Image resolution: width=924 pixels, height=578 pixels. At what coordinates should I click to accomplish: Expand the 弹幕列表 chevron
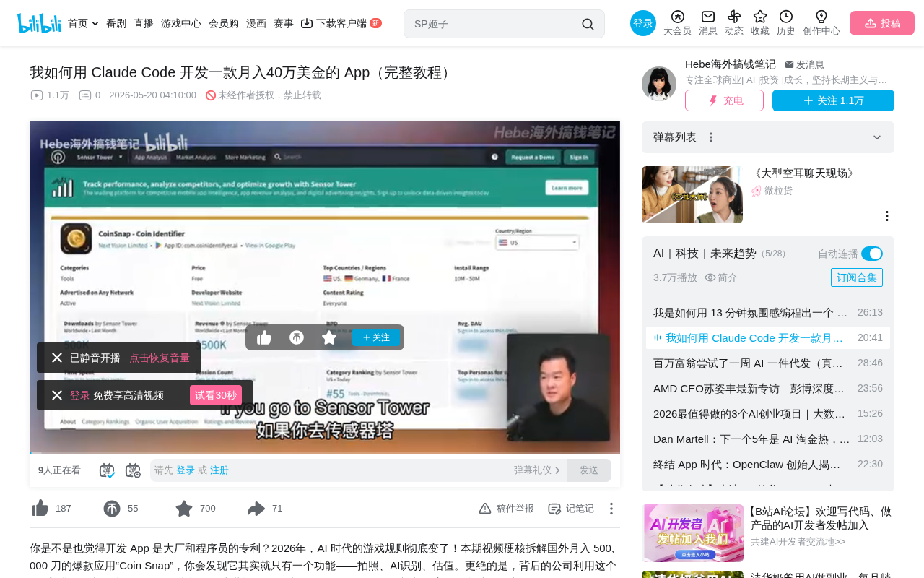877,137
